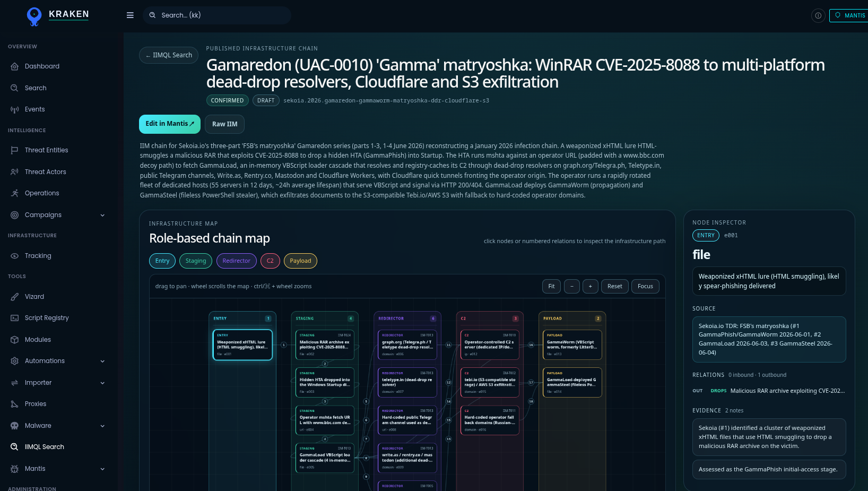The image size is (868, 491).
Task: Open Threat Entities flag icon
Action: (x=15, y=150)
